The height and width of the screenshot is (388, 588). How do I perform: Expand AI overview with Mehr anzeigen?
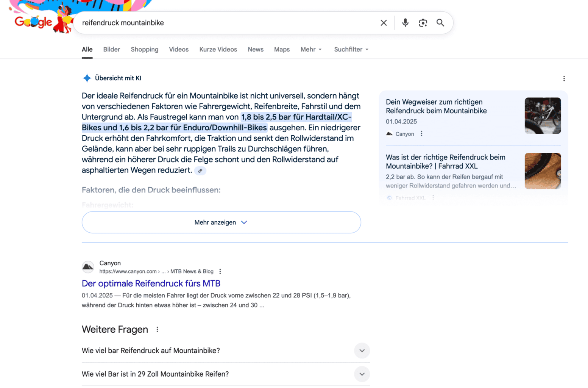pos(221,222)
